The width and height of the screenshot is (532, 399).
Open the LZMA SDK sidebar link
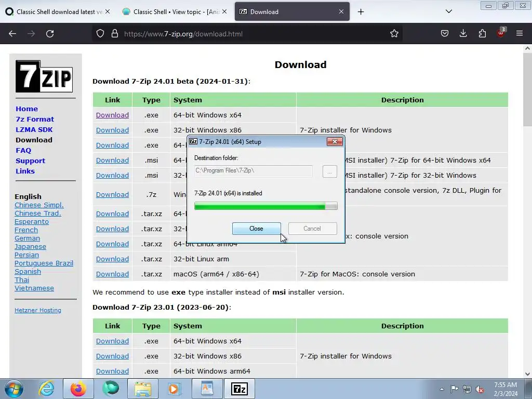pos(34,129)
